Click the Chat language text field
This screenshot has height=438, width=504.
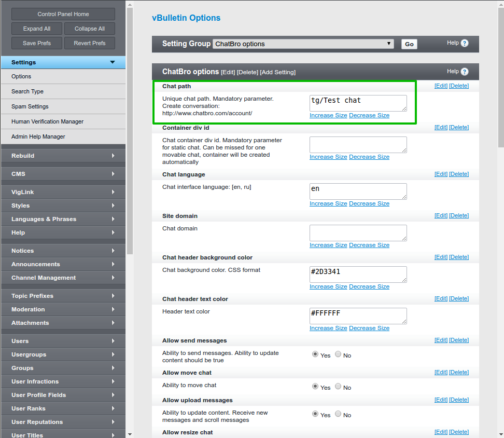tap(358, 191)
